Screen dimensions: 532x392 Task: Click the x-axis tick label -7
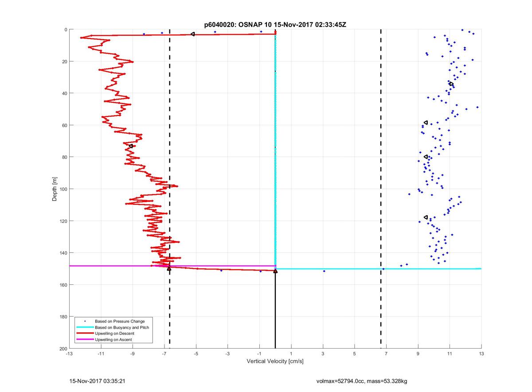point(164,354)
